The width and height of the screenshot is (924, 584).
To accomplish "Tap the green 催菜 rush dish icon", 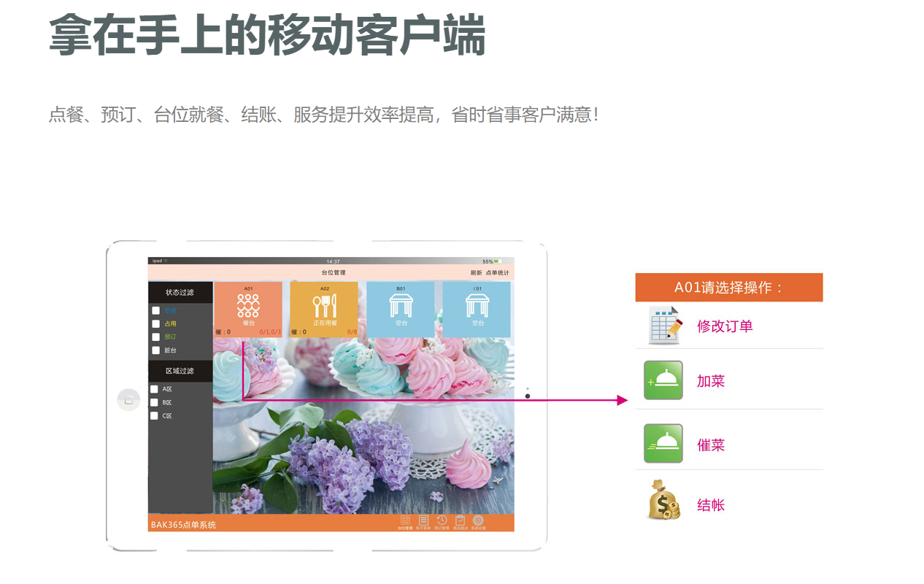I will click(663, 444).
